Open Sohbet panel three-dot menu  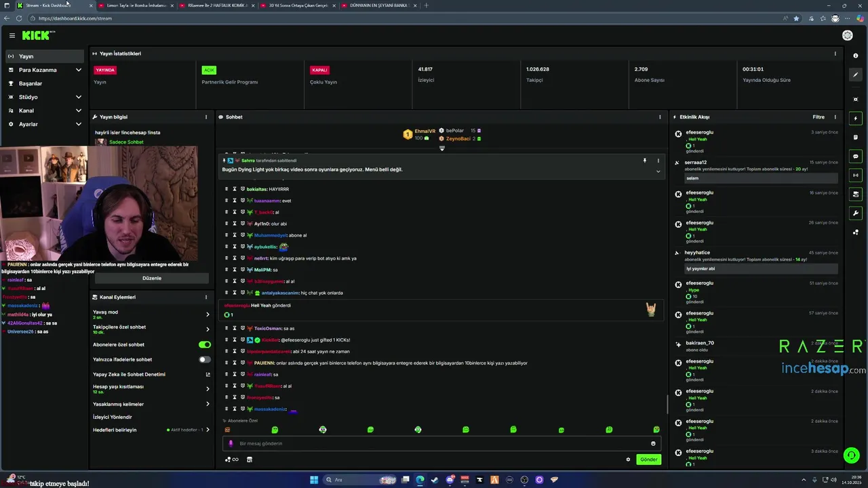[x=660, y=117]
